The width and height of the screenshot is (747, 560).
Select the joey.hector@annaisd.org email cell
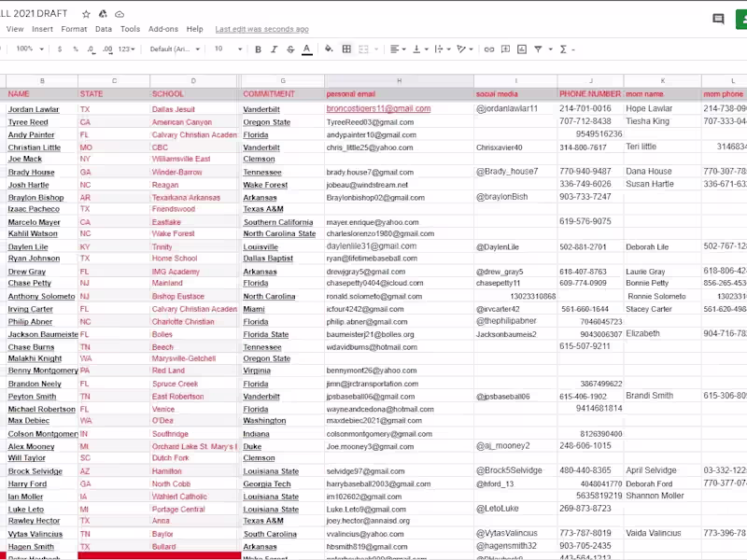pyautogui.click(x=400, y=521)
